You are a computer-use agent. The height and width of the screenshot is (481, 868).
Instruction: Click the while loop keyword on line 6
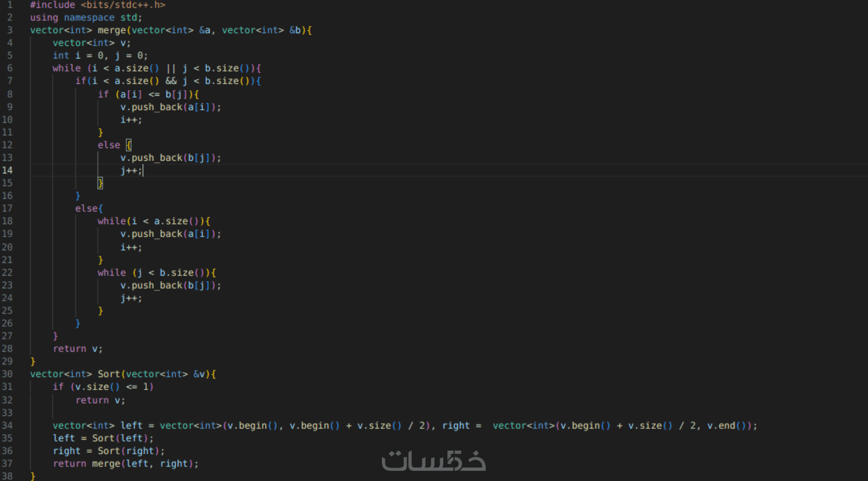tap(66, 68)
